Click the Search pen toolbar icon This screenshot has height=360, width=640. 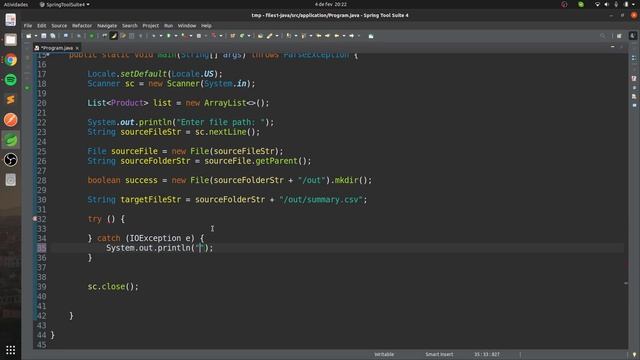click(269, 36)
